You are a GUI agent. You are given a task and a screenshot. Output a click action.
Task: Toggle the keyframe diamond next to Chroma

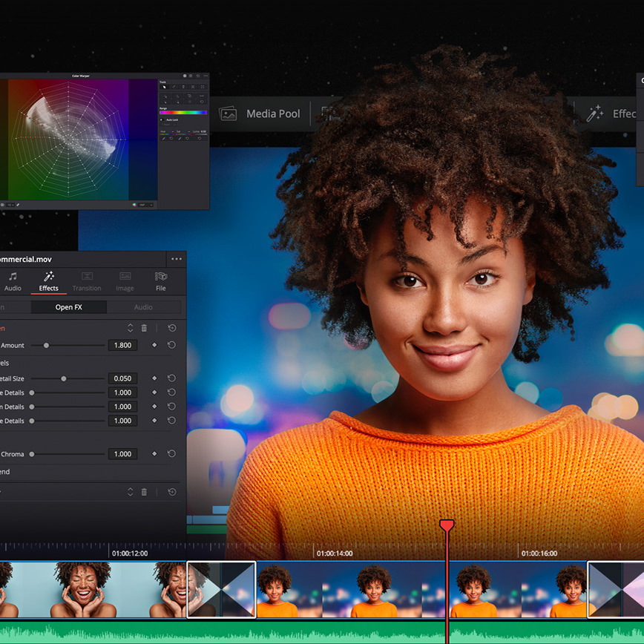[x=154, y=453]
